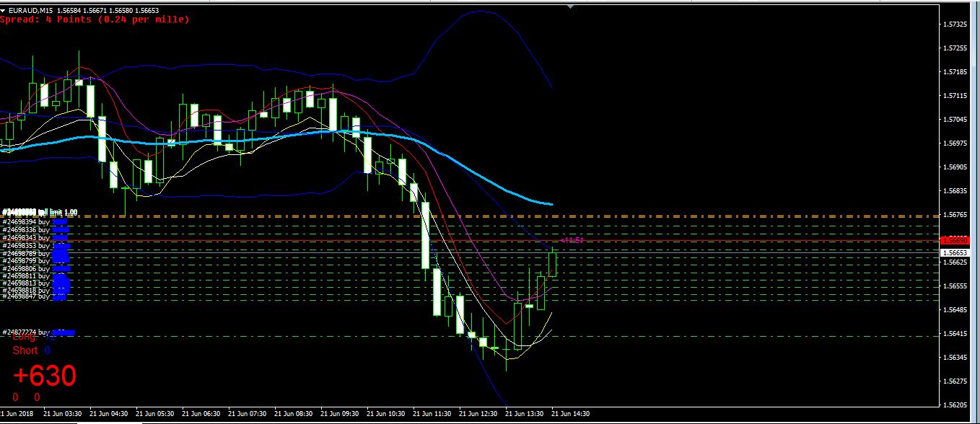Click the 1.56835 price scale label
This screenshot has height=424, width=980.
(x=955, y=191)
